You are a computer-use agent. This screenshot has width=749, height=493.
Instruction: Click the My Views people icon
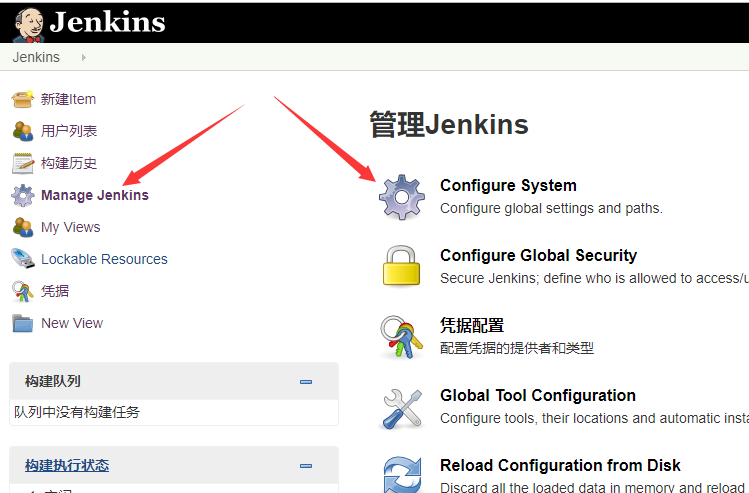tap(22, 227)
